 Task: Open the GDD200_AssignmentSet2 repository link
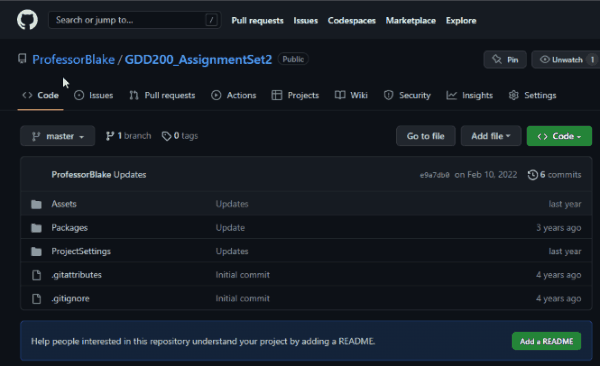[198, 59]
